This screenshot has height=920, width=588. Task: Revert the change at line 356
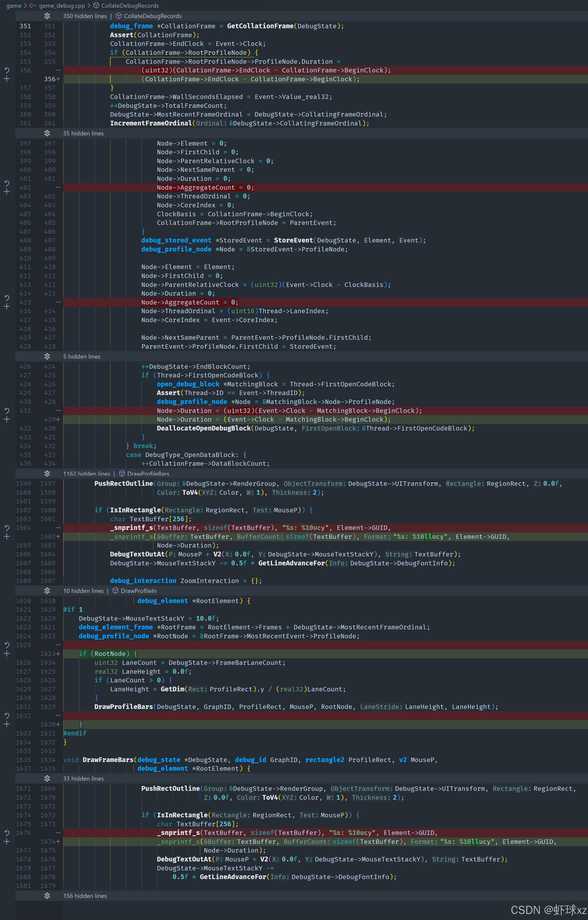[6, 70]
